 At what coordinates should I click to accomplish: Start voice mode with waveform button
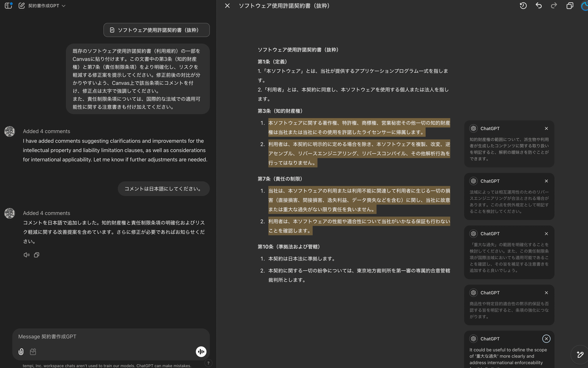pyautogui.click(x=201, y=352)
